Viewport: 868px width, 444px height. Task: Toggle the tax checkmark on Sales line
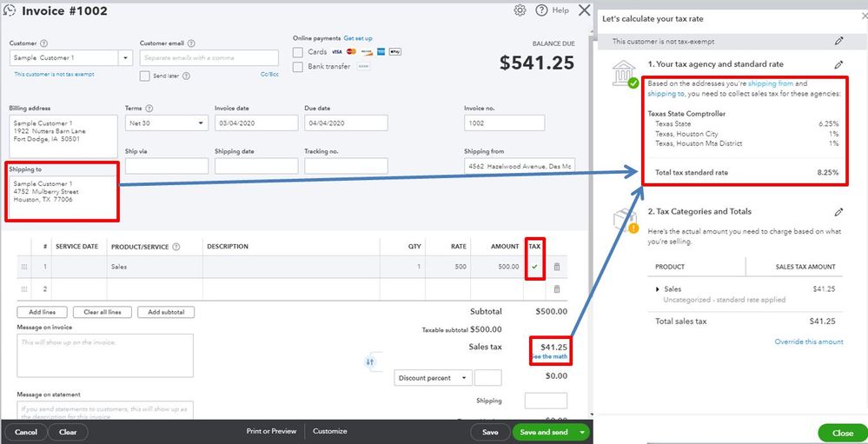[x=534, y=267]
